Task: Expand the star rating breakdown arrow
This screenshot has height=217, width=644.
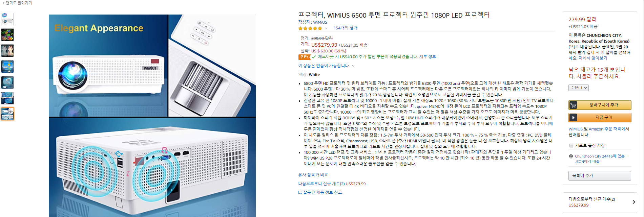Action: (x=326, y=28)
